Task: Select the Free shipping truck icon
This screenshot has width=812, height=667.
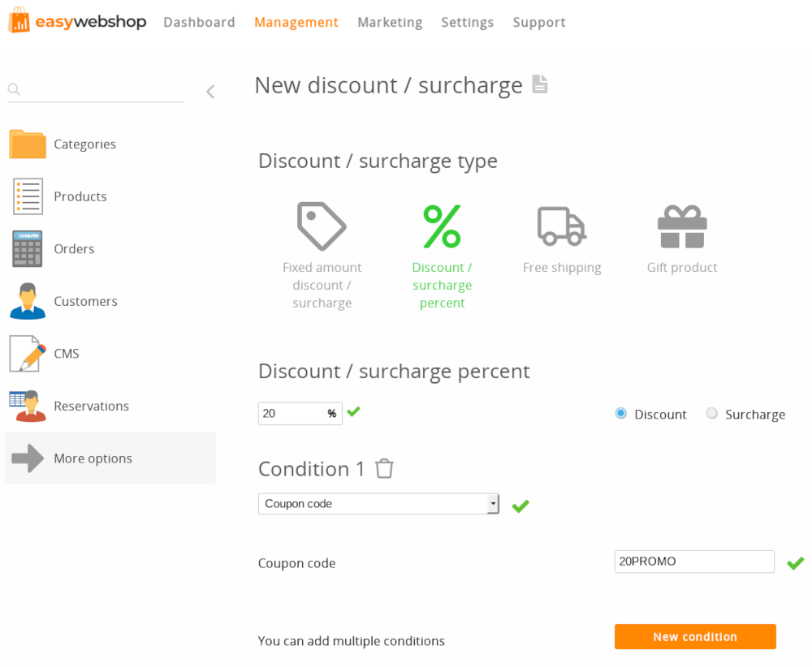Action: [562, 227]
